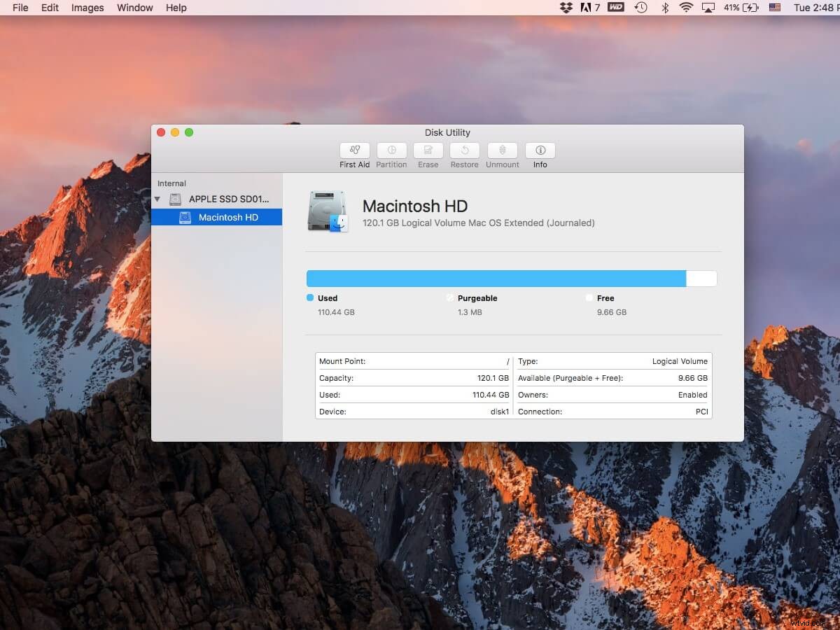Click the Used legend marker

pos(310,297)
